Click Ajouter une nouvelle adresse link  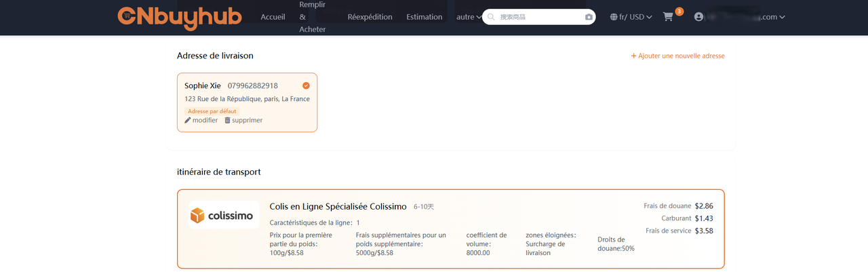click(677, 56)
